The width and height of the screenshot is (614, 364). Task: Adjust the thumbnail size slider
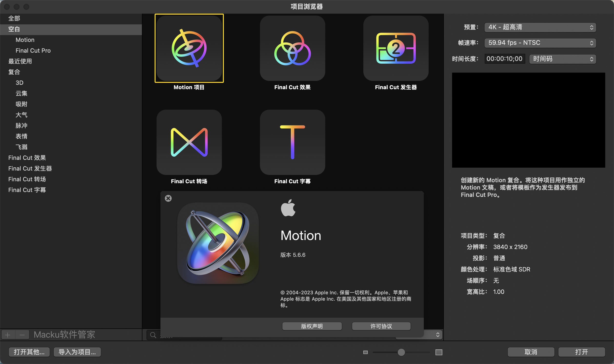(x=401, y=352)
